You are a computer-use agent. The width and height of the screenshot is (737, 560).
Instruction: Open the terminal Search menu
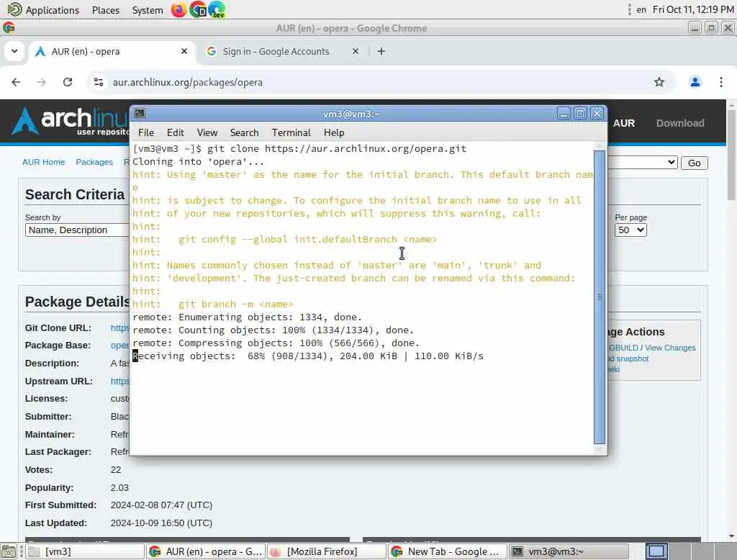245,132
